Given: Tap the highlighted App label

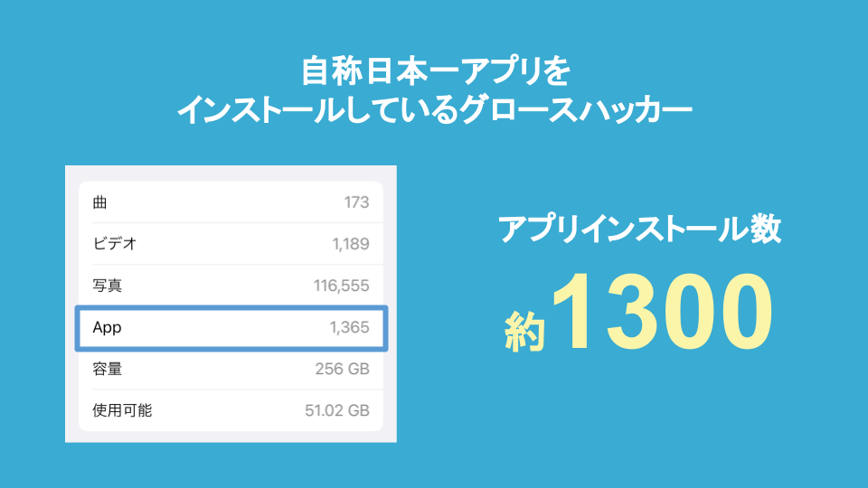Looking at the screenshot, I should 107,327.
